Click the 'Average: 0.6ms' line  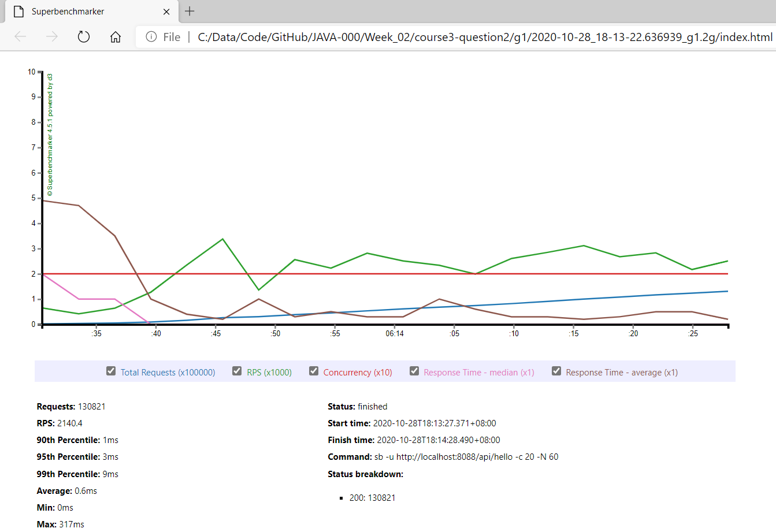tap(67, 491)
